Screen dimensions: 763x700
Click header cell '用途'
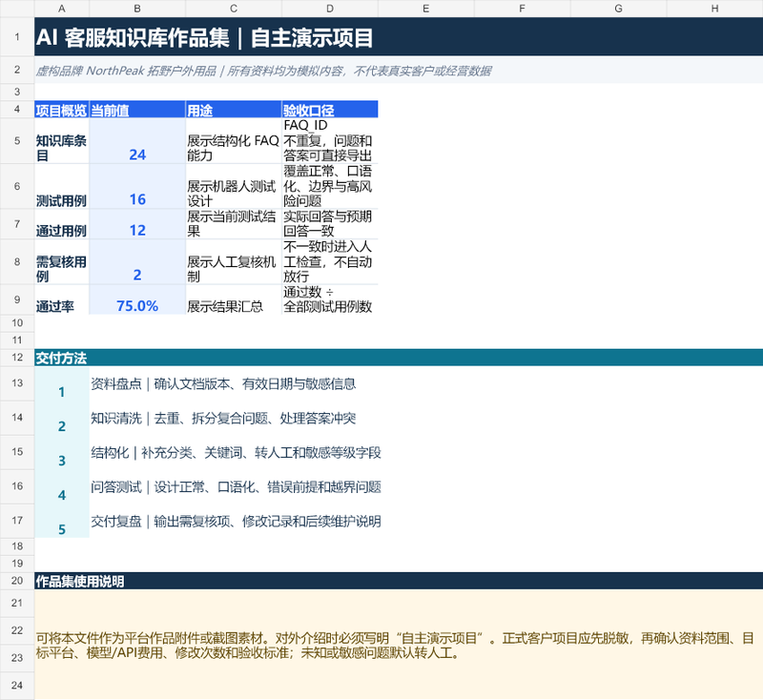tap(234, 110)
